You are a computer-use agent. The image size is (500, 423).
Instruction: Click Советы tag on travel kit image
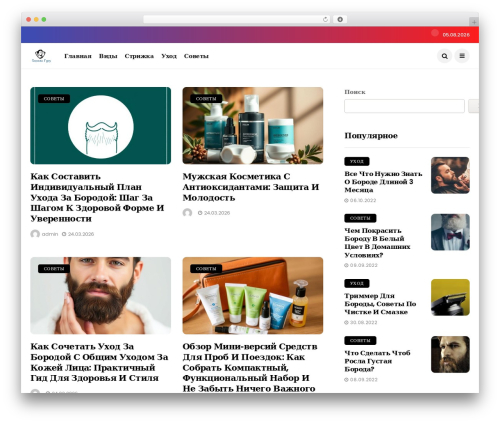click(206, 269)
